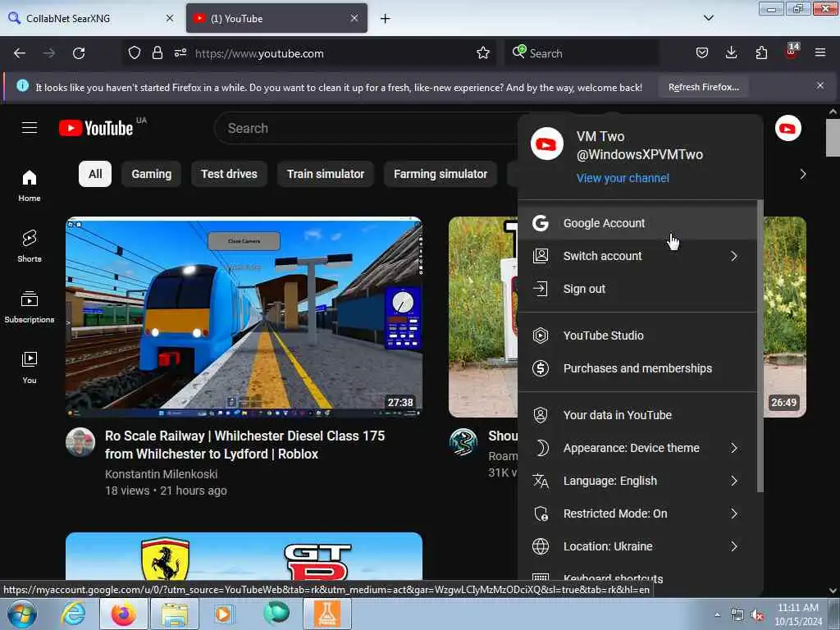Select the (1) YouTube browser tab

(x=276, y=18)
